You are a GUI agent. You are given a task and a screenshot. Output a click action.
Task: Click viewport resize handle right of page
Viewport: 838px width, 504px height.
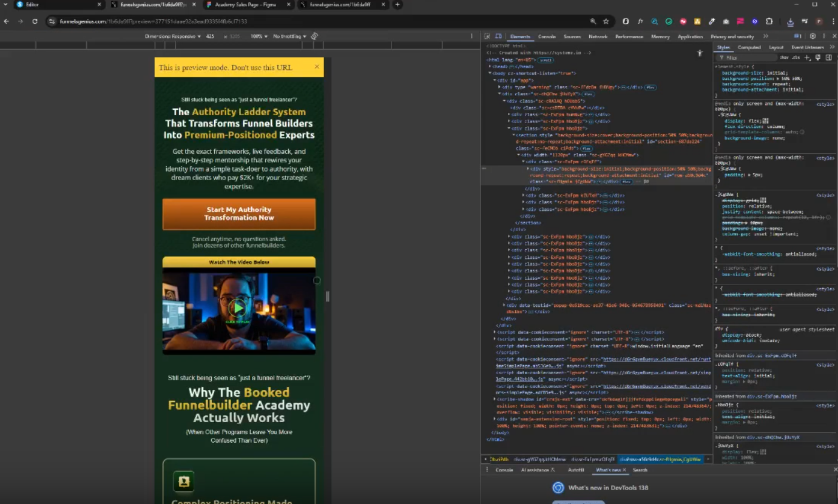[x=328, y=296]
